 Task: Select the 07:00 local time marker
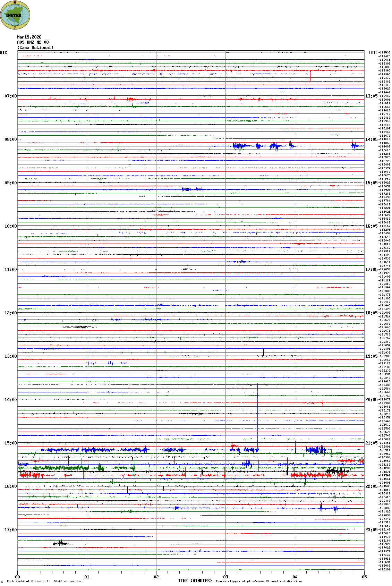click(x=10, y=96)
